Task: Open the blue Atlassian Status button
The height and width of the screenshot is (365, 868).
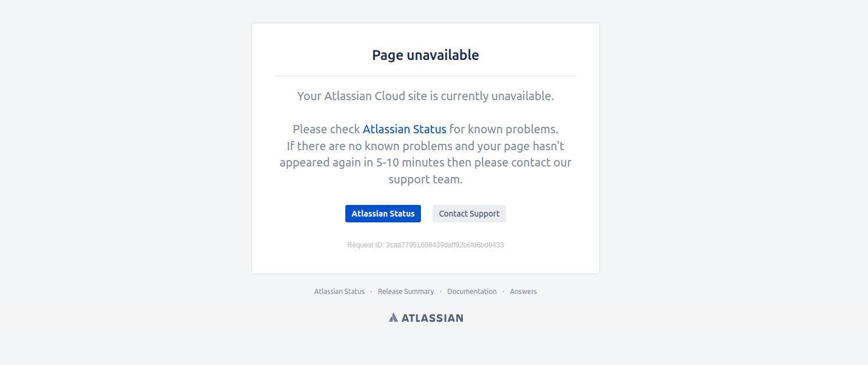Action: click(x=383, y=214)
